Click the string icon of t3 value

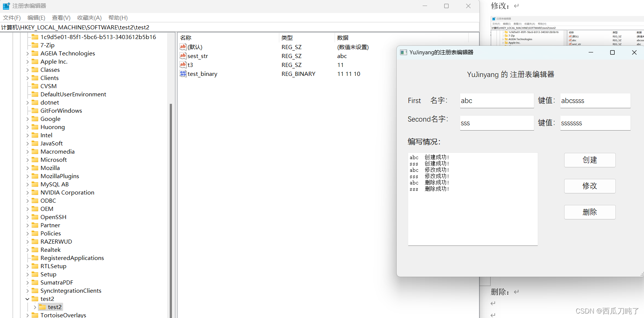tap(183, 65)
